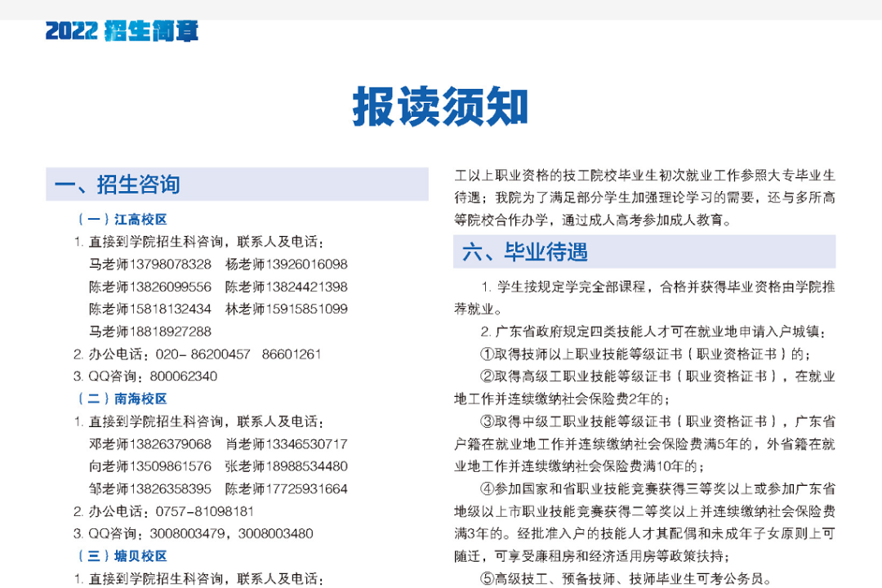Click the (二) 南海校区 subheading

coord(122,399)
